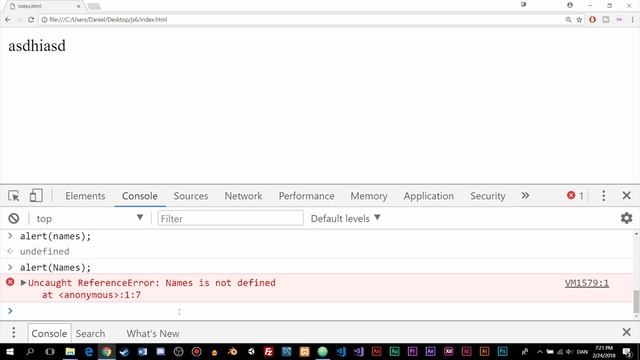Switch to the Sources tab
The width and height of the screenshot is (640, 360).
click(x=191, y=196)
